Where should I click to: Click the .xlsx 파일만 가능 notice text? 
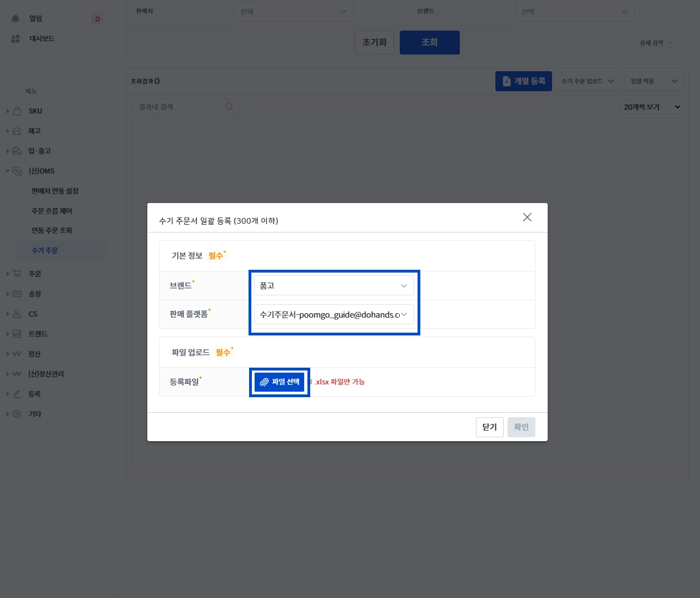[x=339, y=382]
